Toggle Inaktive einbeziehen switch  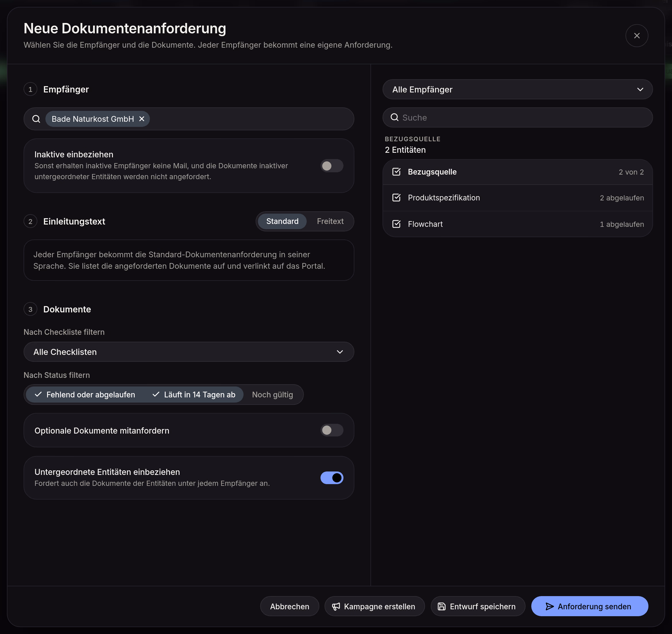332,166
